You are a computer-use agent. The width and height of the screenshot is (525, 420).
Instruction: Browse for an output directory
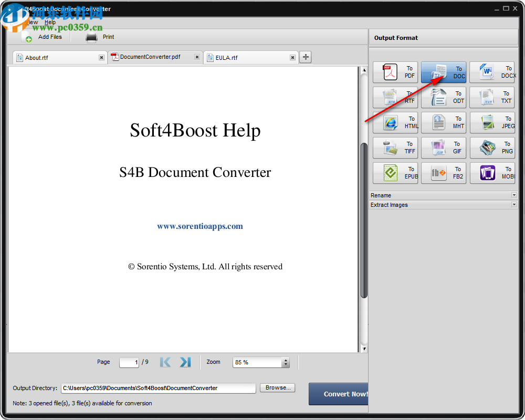click(x=277, y=387)
